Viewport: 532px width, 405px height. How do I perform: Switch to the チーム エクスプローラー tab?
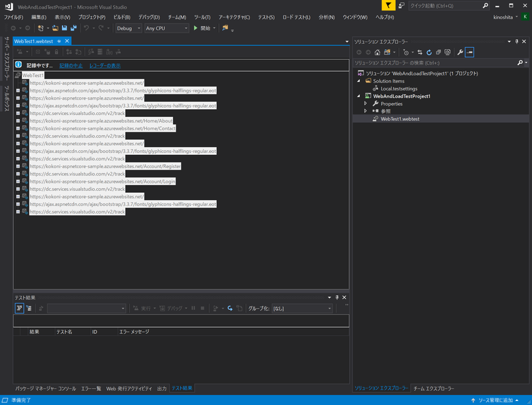tap(434, 388)
